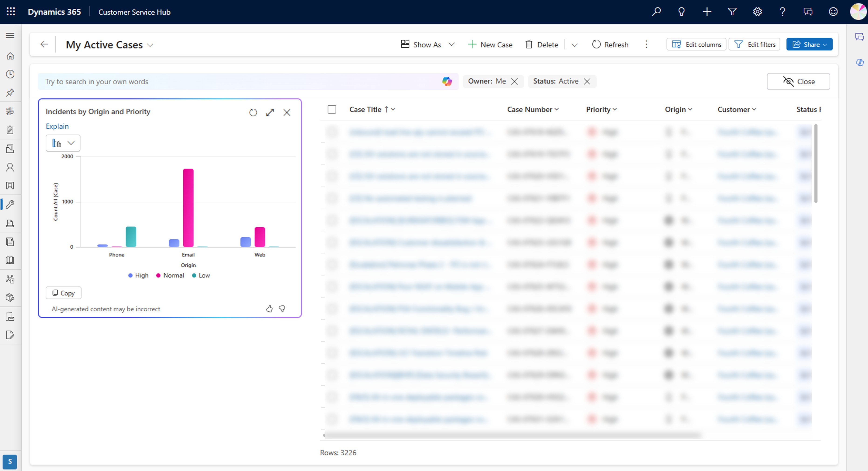
Task: Click the thumbs down icon on AI chart
Action: 282,308
